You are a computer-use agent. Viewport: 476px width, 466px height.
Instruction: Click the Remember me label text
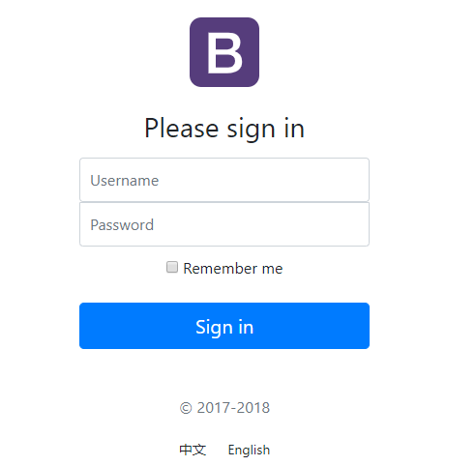pyautogui.click(x=233, y=269)
